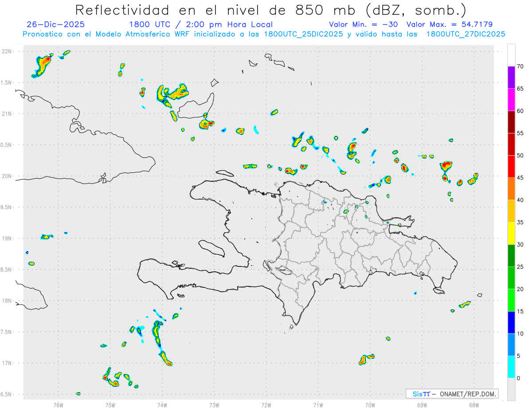This screenshot has width=532, height=411.
Task: Click the '15' value on the color scale
Action: point(520,311)
